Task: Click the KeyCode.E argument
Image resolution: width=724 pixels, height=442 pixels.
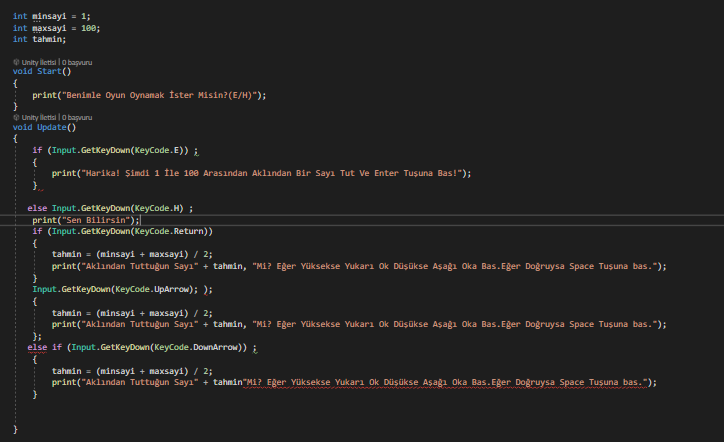Action: [x=160, y=150]
